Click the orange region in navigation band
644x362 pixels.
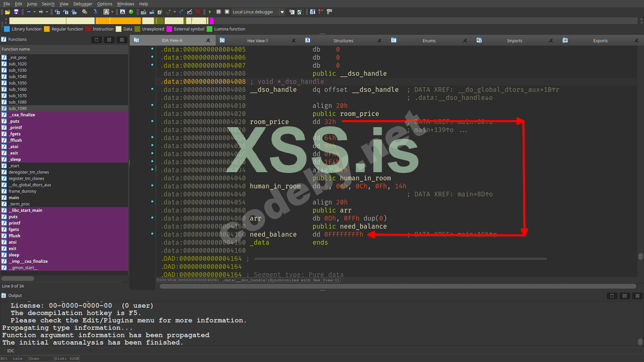[118, 21]
